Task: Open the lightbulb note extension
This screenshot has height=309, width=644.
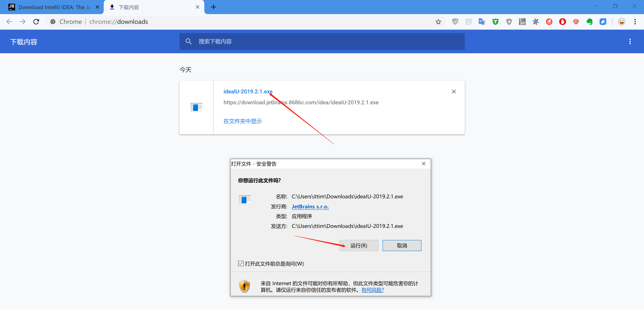Action: coord(469,22)
